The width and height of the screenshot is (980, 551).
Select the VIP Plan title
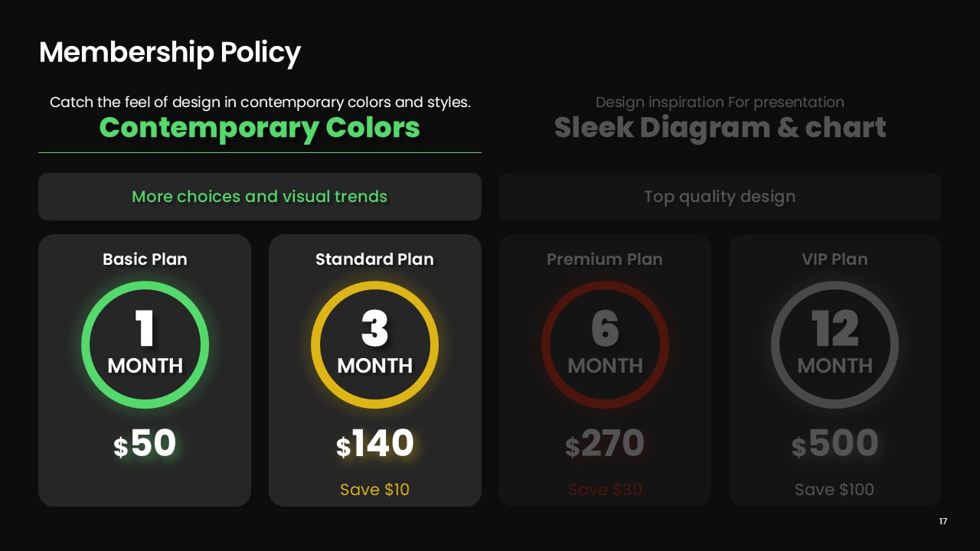pos(835,259)
